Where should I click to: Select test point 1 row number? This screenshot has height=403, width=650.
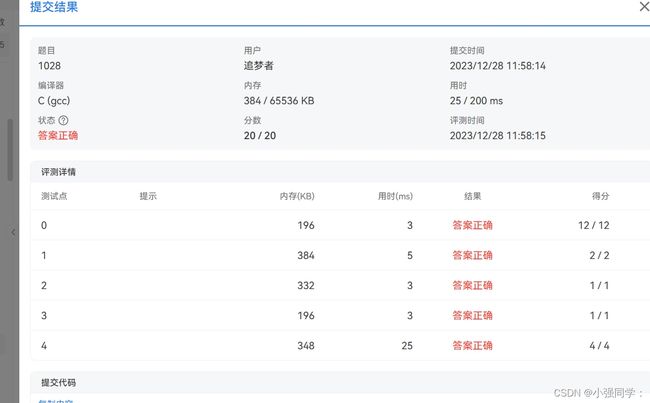click(44, 255)
